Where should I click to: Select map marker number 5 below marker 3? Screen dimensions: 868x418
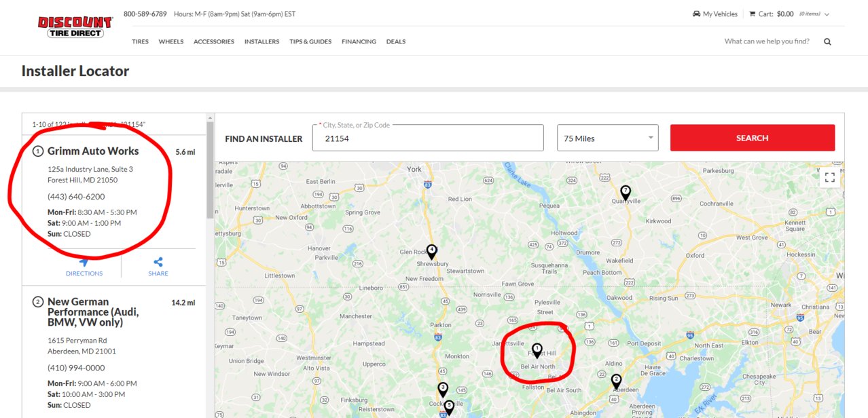pos(448,407)
